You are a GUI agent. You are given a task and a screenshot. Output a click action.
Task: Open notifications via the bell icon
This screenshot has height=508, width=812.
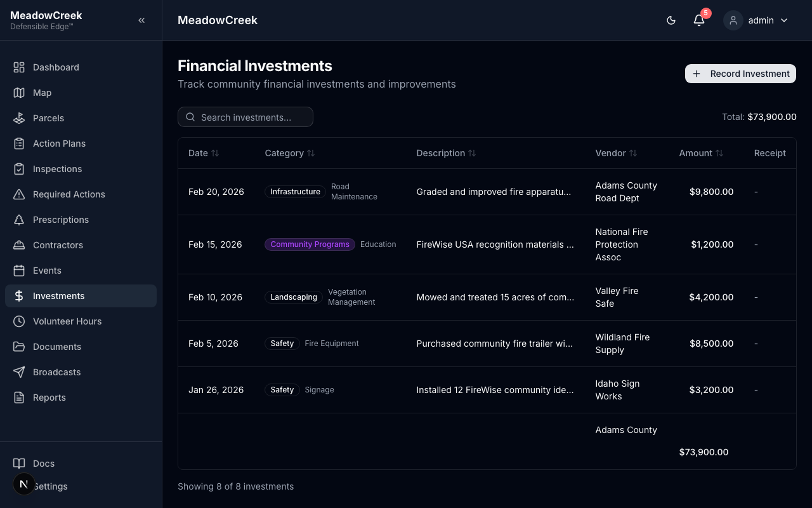pos(699,20)
